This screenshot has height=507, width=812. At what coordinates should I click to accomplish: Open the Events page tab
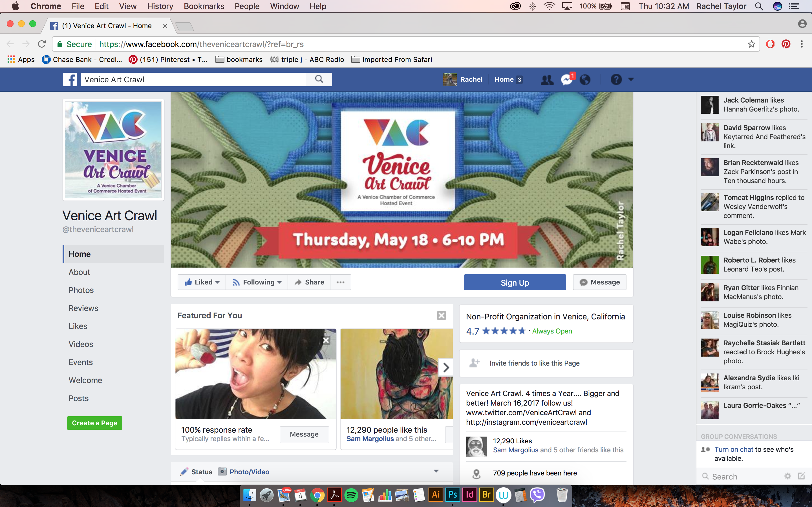pyautogui.click(x=81, y=362)
